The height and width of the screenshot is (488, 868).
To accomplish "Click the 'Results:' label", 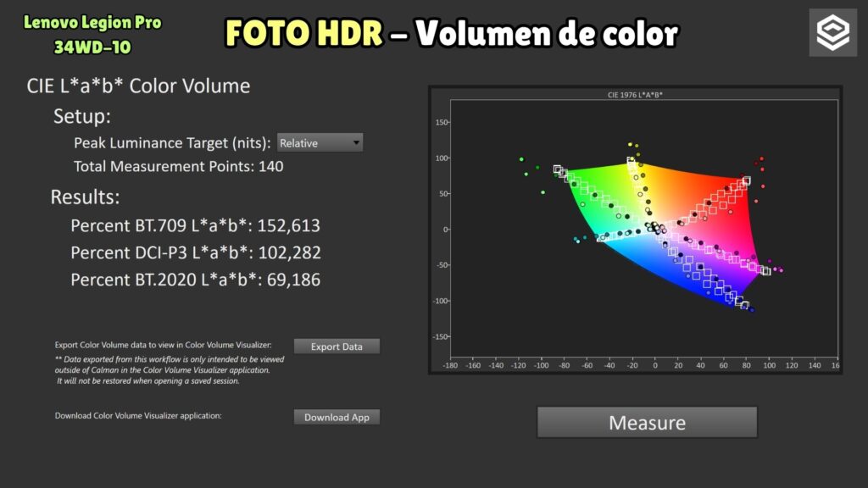I will tap(86, 197).
